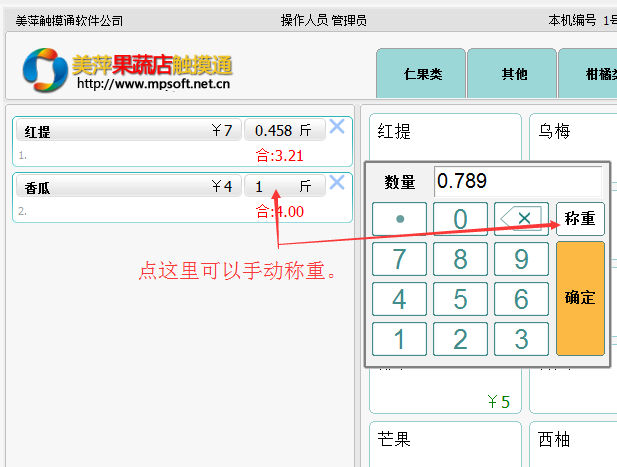Tap number 5 on the keypad
This screenshot has width=617, height=467.
pos(460,299)
